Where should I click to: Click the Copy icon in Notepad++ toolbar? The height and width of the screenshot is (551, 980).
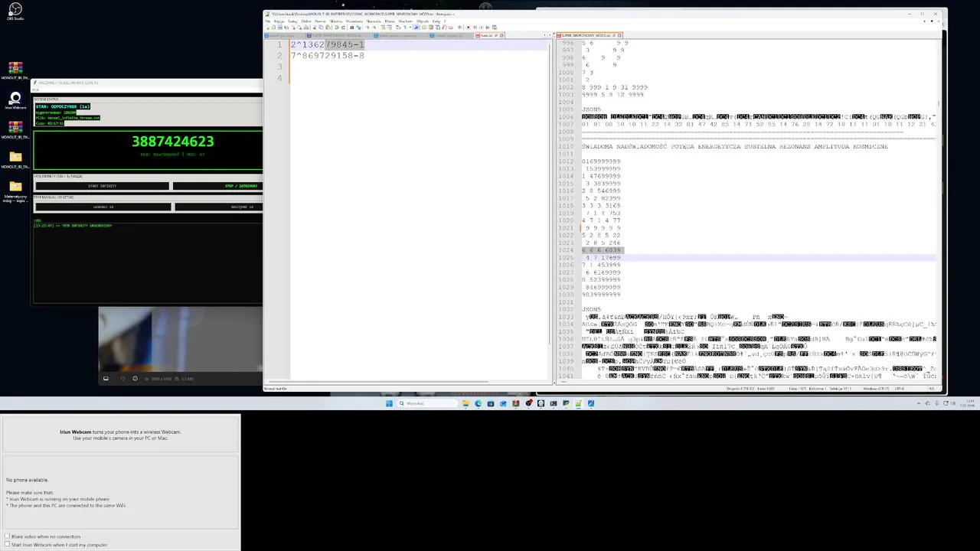coord(321,28)
